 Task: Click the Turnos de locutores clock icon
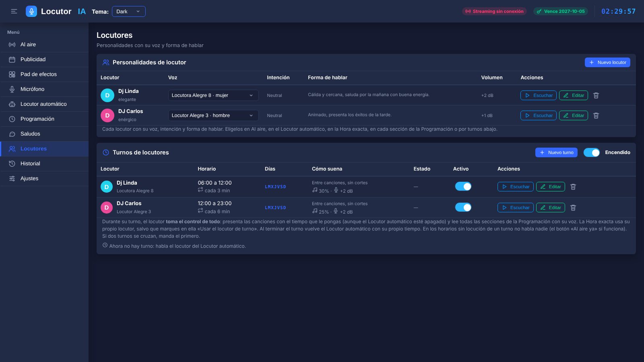pyautogui.click(x=106, y=152)
